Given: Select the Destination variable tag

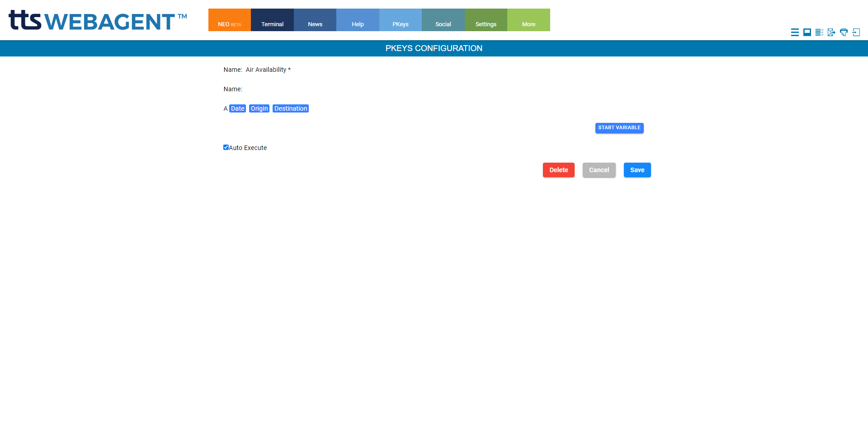Looking at the screenshot, I should coord(291,108).
